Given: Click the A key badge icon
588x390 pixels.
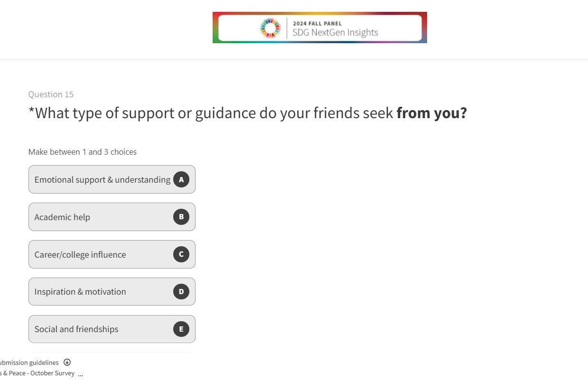Looking at the screenshot, I should [181, 179].
